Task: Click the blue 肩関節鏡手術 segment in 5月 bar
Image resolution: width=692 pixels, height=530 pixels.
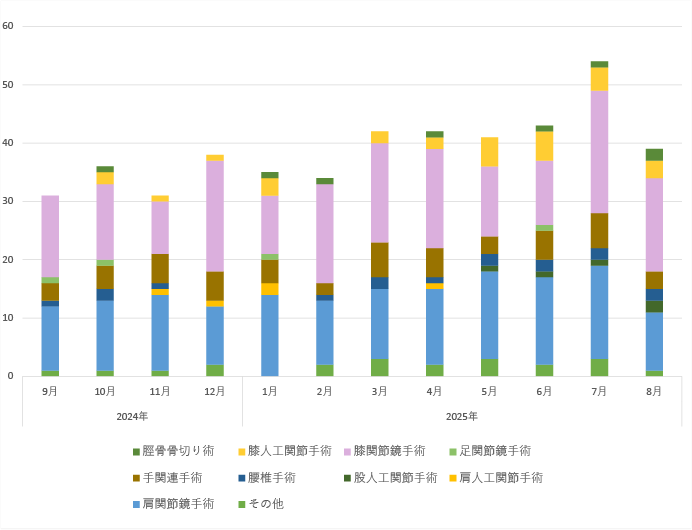Action: coord(489,314)
